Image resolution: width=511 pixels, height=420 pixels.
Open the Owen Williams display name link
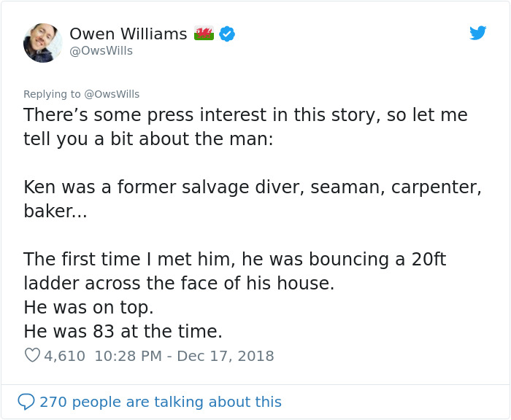[x=128, y=34]
